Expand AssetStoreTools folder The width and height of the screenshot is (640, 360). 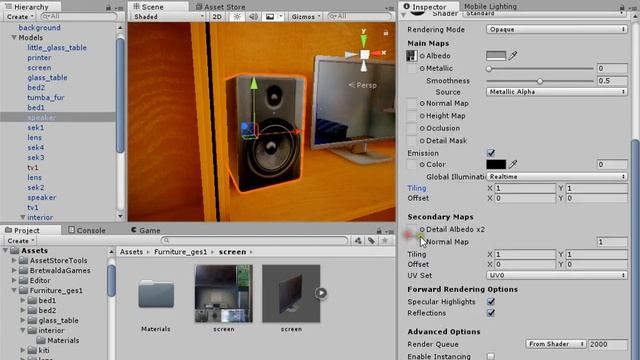[x=14, y=260]
